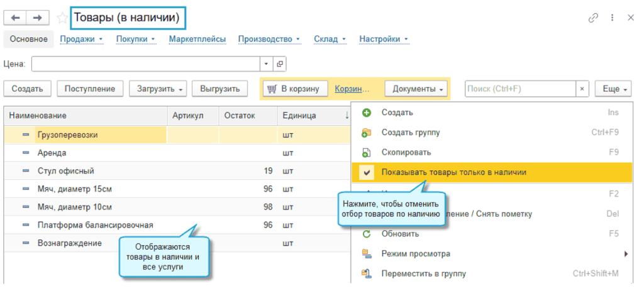Click the item icon in the Вознаграждение row
The width and height of the screenshot is (644, 291).
(x=25, y=243)
